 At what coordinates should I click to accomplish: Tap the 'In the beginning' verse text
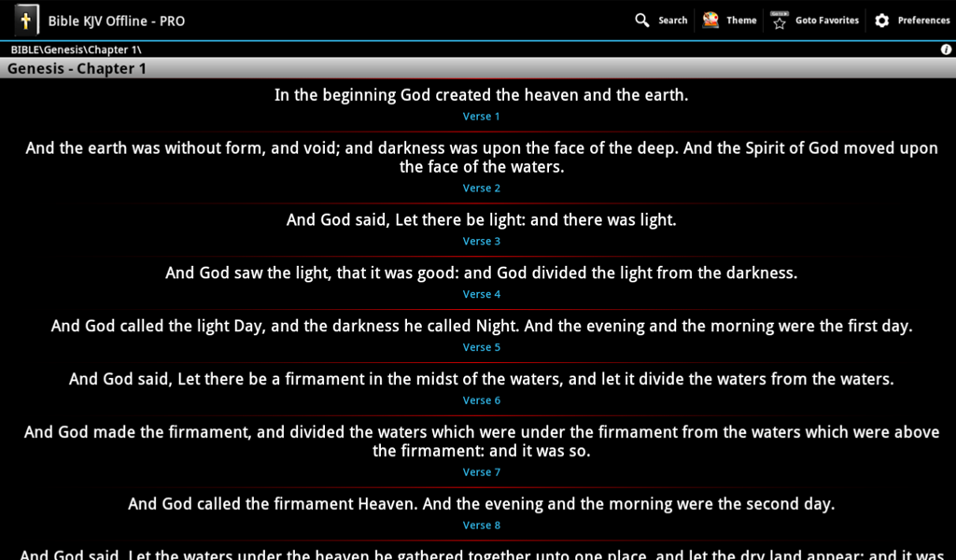pyautogui.click(x=481, y=94)
